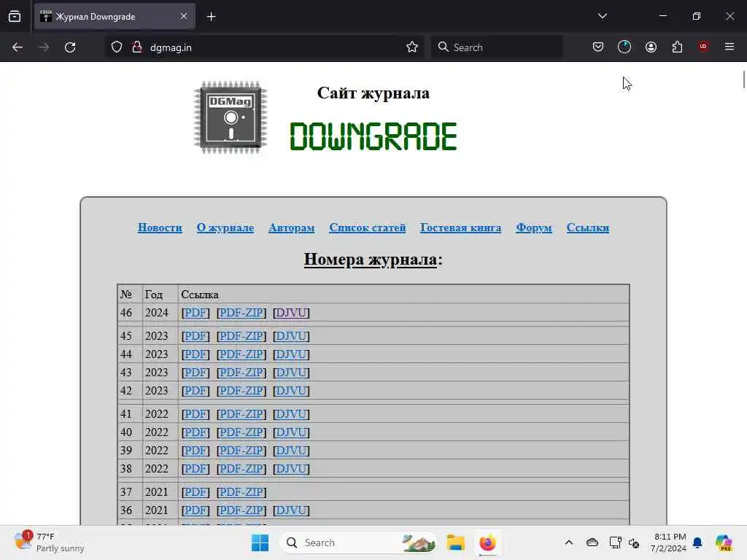Screen dimensions: 747x560
Task: Select the Журнал Downgrade tab
Action: point(115,17)
